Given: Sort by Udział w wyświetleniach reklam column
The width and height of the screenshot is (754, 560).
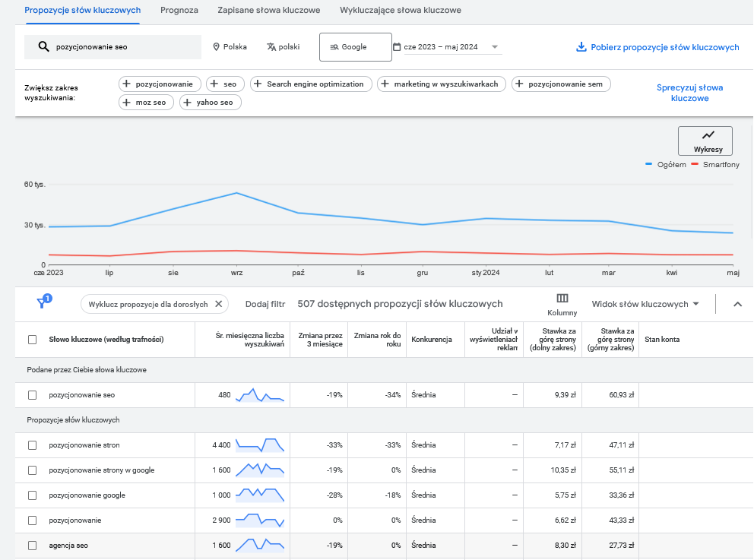Looking at the screenshot, I should tap(494, 340).
